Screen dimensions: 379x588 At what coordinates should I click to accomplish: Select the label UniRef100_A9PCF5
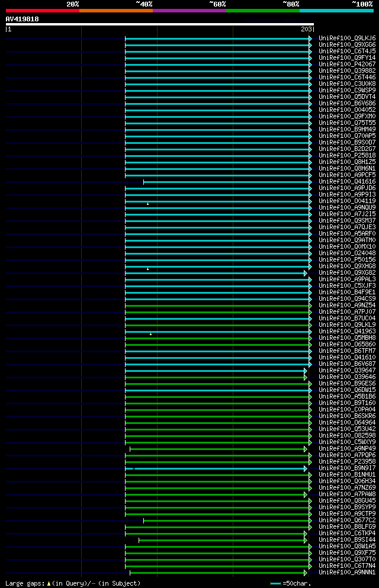(347, 175)
